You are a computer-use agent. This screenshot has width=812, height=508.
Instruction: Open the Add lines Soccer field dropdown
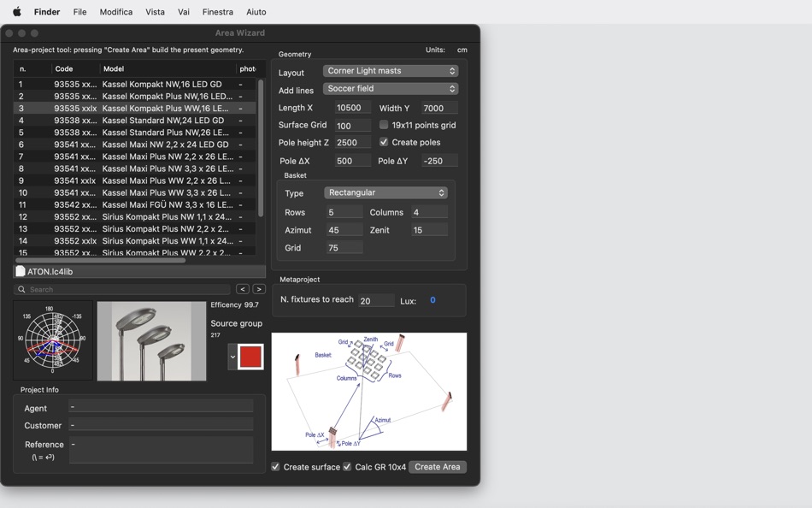(x=391, y=88)
